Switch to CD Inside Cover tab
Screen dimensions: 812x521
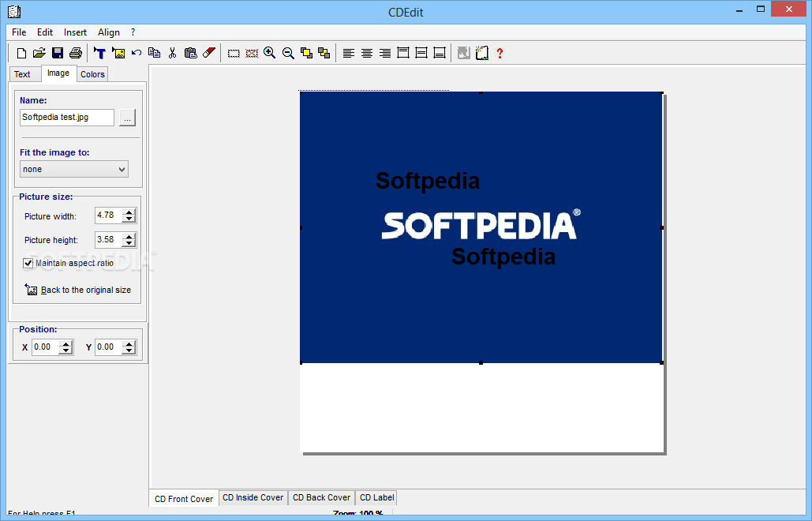[x=253, y=497]
